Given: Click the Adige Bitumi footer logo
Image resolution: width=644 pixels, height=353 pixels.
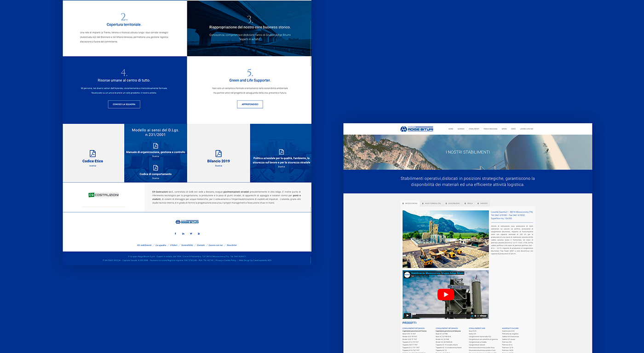Looking at the screenshot, I should [187, 222].
